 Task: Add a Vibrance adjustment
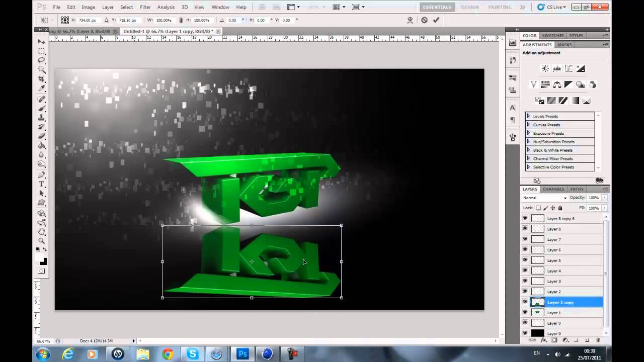(533, 84)
